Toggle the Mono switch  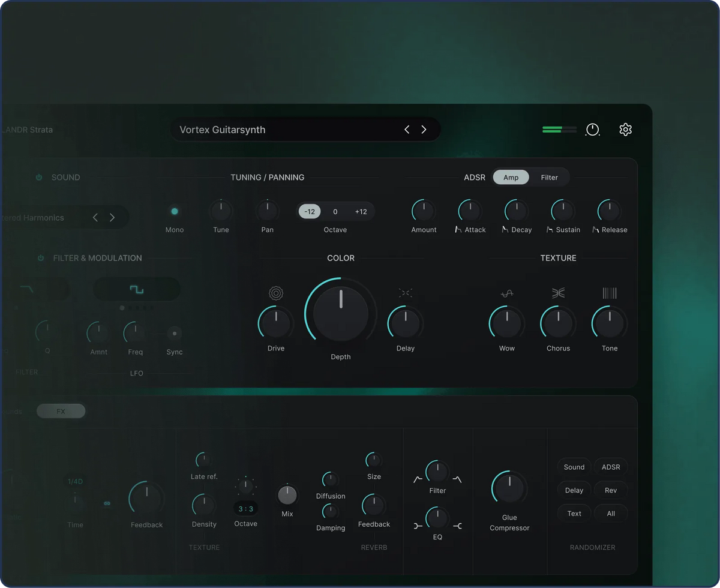(175, 211)
